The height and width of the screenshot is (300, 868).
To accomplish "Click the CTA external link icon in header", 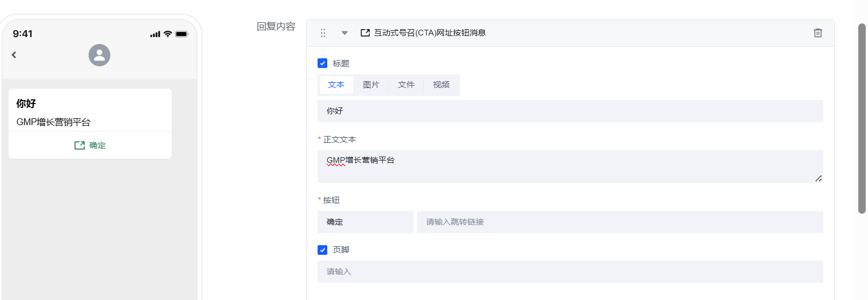I will [365, 33].
